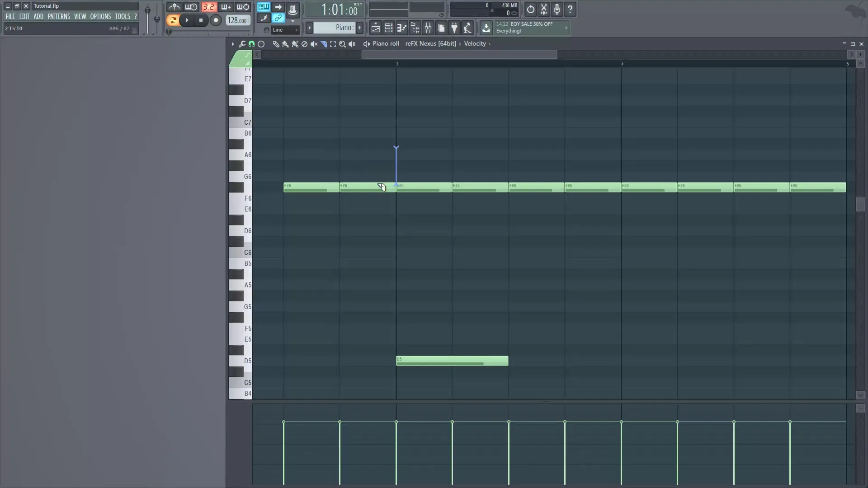Open the Playlist from the toolbar
Viewport: 868px width, 488px height.
tap(375, 28)
